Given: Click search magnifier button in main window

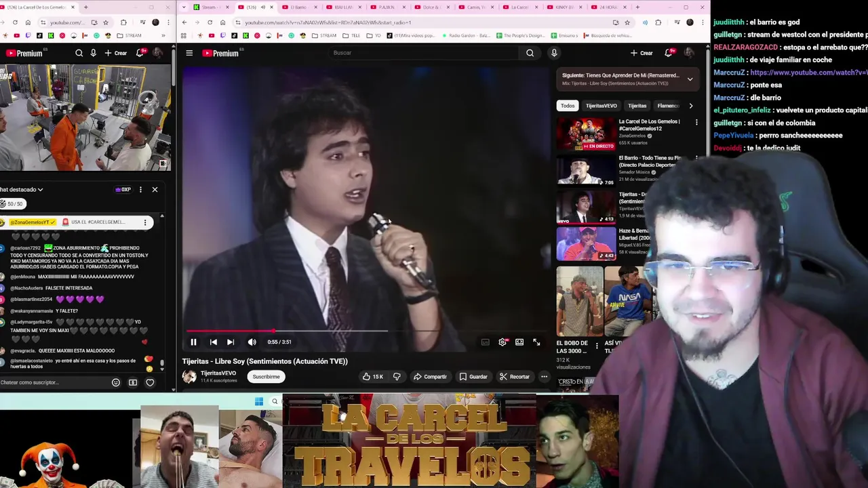Looking at the screenshot, I should [530, 53].
